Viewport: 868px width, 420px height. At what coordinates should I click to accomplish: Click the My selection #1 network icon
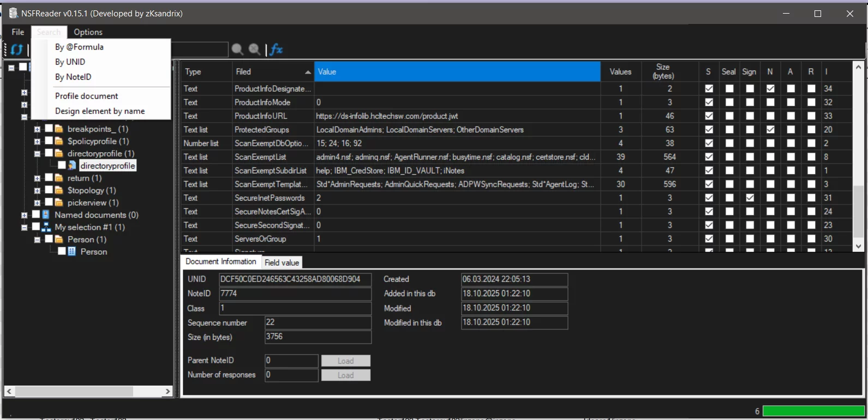click(46, 227)
